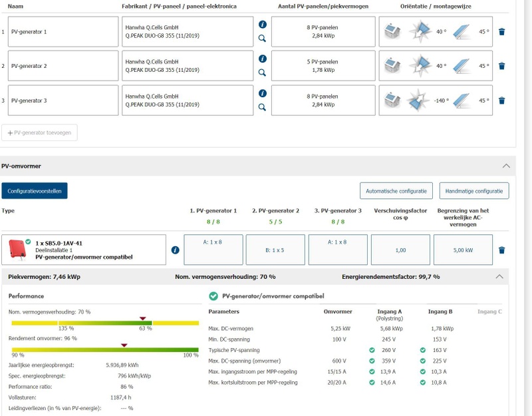The width and height of the screenshot is (532, 416).
Task: Click the Verschuivingsfactor cos φ value 1,00
Action: point(400,250)
